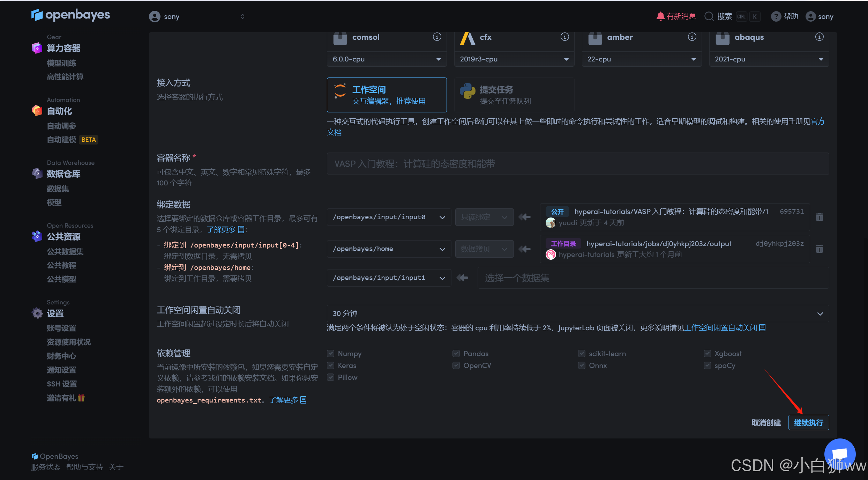
Task: Click the 有新消息 notification bell
Action: (660, 16)
